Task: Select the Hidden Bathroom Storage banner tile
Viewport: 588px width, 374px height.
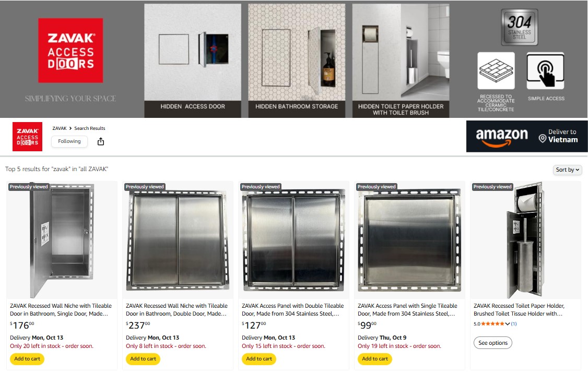Action: point(297,61)
